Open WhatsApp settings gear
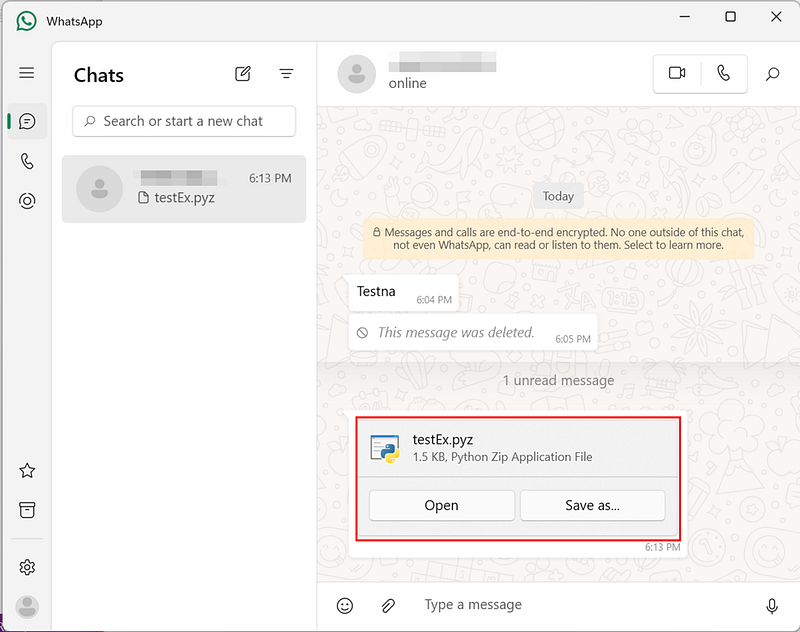This screenshot has width=800, height=632. [x=27, y=567]
